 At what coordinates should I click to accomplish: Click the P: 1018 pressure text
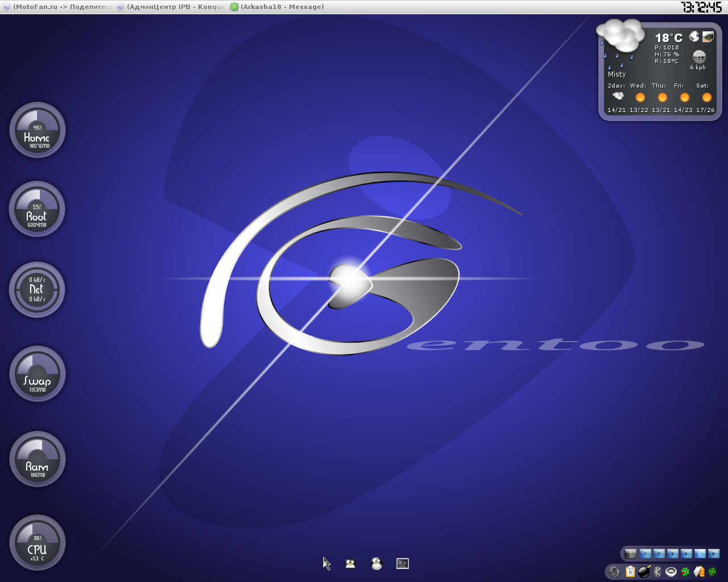click(x=667, y=48)
